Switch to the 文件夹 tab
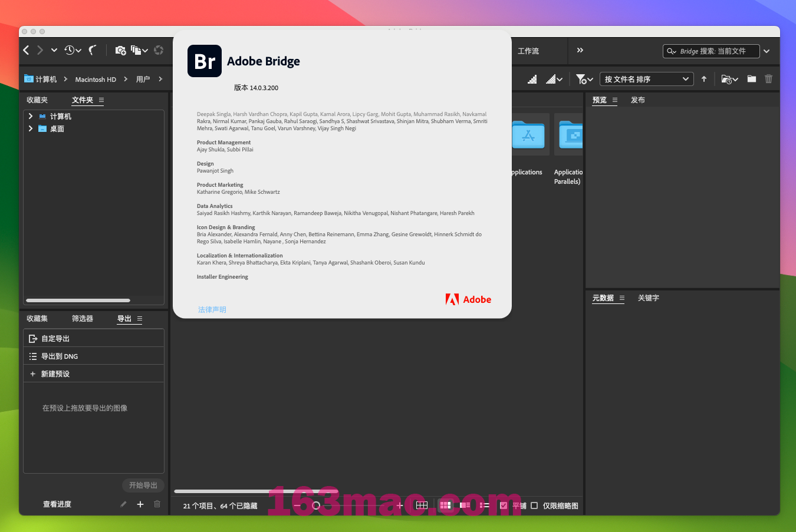This screenshot has height=532, width=796. pos(83,100)
